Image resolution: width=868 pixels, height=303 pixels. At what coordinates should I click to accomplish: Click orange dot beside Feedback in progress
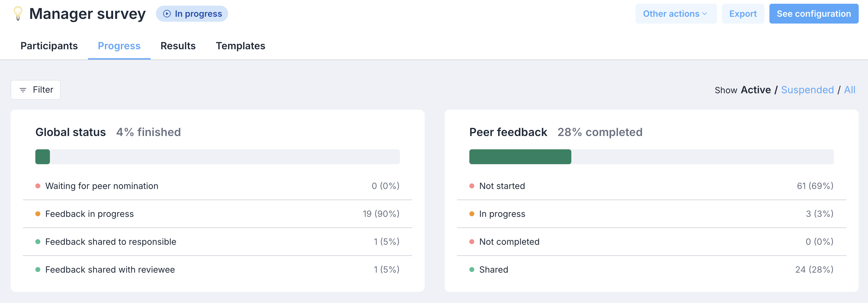[x=38, y=214]
